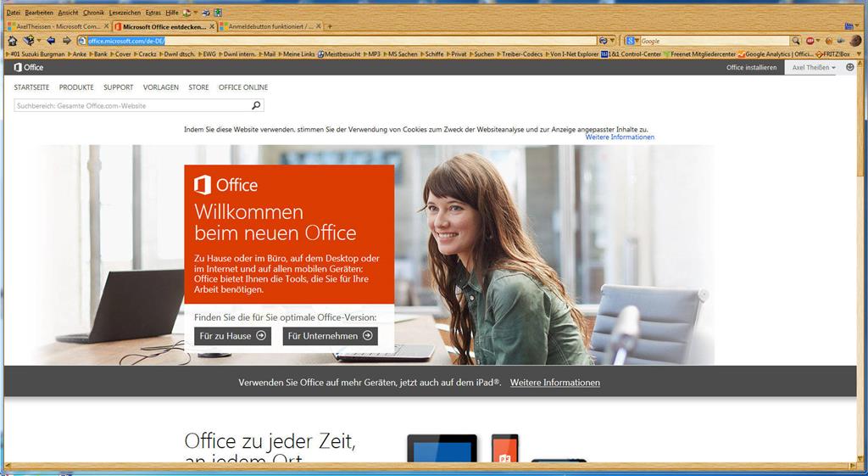Viewport: 868px width, 476px height.
Task: Expand the bookmark star dropdown arrow
Action: pos(39,41)
